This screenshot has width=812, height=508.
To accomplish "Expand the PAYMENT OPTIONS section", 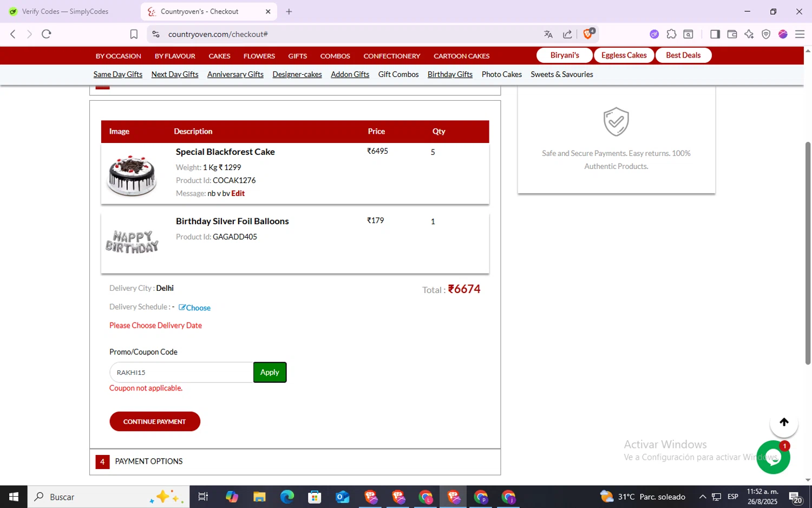I will (295, 461).
